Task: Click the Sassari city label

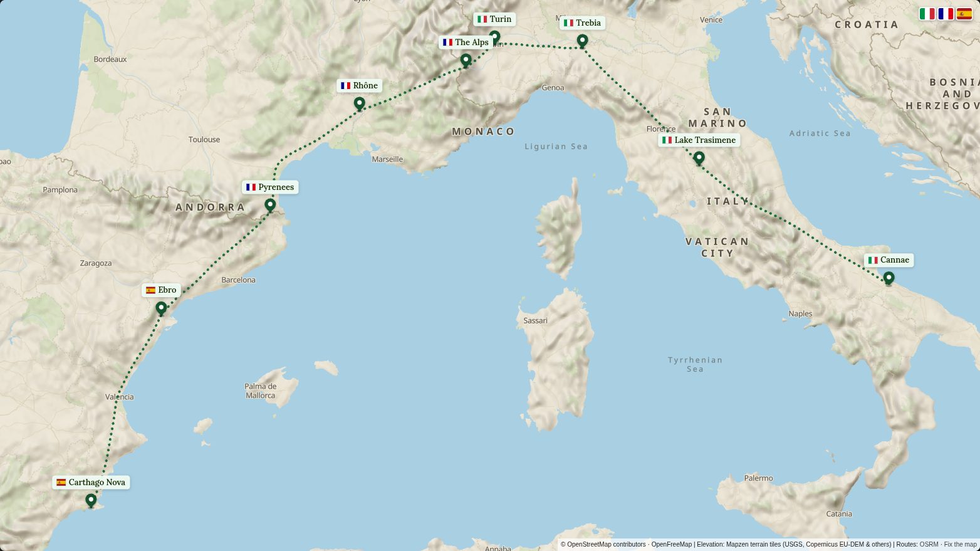Action: click(x=535, y=320)
